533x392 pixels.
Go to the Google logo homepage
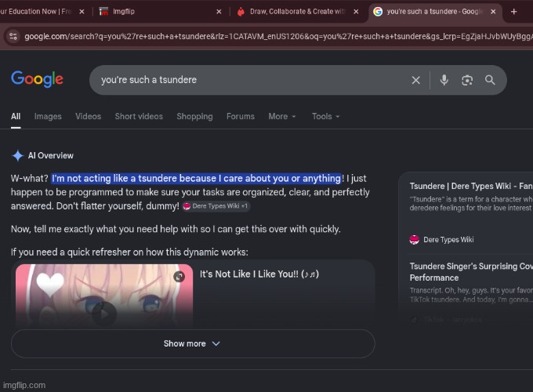point(37,79)
